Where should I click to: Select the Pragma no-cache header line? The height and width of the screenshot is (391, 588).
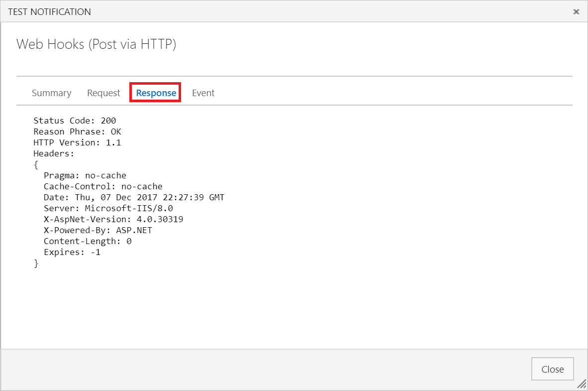point(85,175)
